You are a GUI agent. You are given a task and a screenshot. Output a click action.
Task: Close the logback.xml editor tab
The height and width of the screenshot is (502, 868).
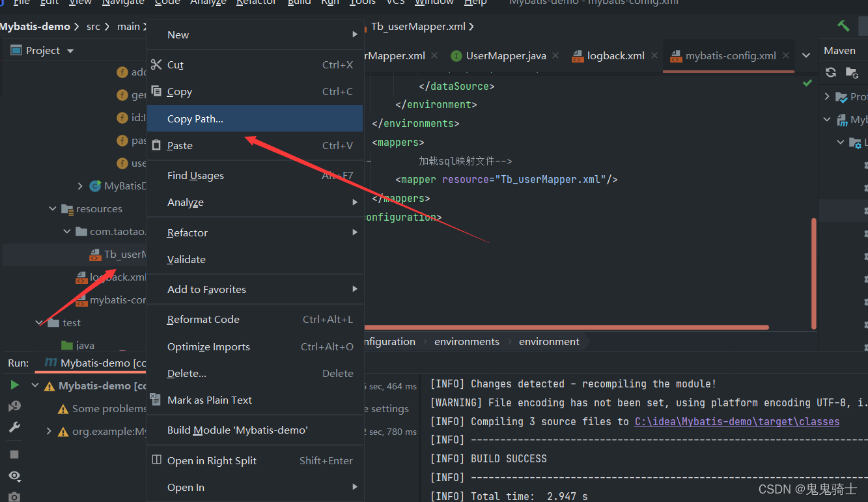(x=653, y=56)
